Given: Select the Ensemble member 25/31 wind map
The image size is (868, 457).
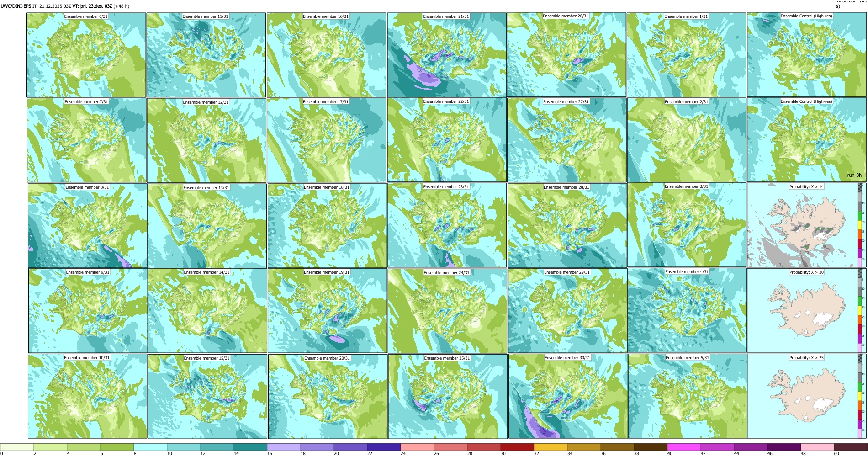Looking at the screenshot, I should coord(448,396).
